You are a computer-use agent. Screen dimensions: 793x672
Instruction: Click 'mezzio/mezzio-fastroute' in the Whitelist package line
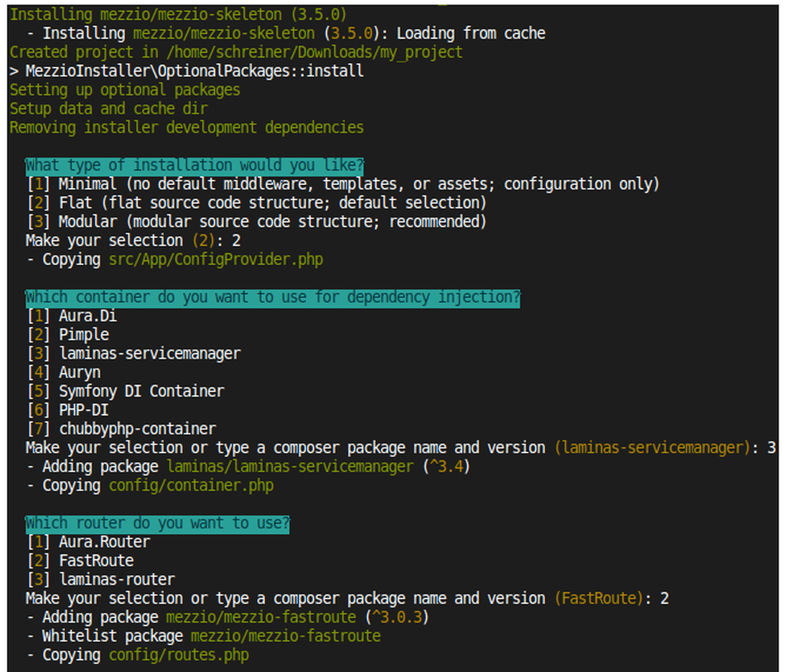point(285,636)
